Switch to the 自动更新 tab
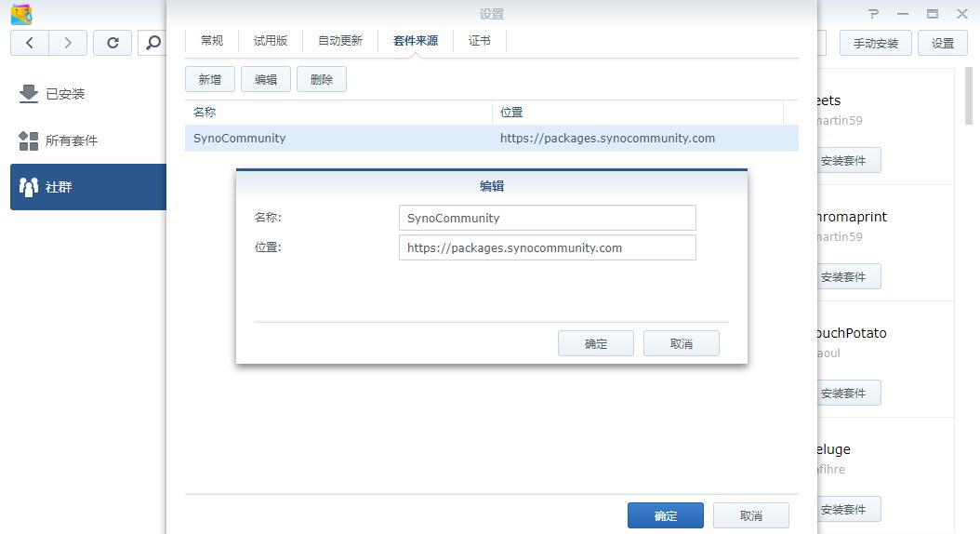The width and height of the screenshot is (980, 534). pos(340,41)
